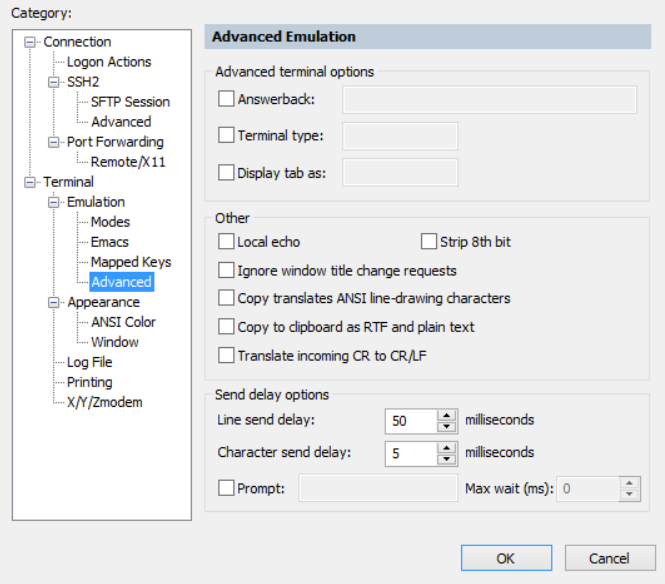The height and width of the screenshot is (584, 665).
Task: Collapse the Appearance tree node
Action: point(53,302)
